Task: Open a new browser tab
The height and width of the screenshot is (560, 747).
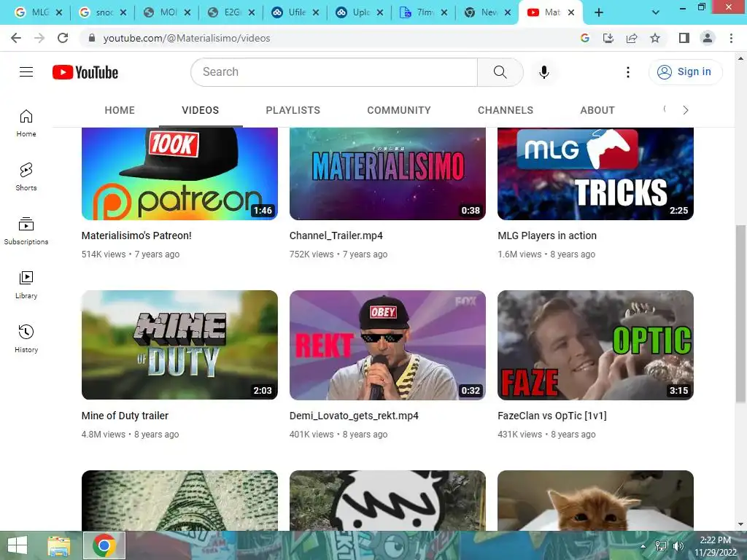Action: tap(599, 13)
